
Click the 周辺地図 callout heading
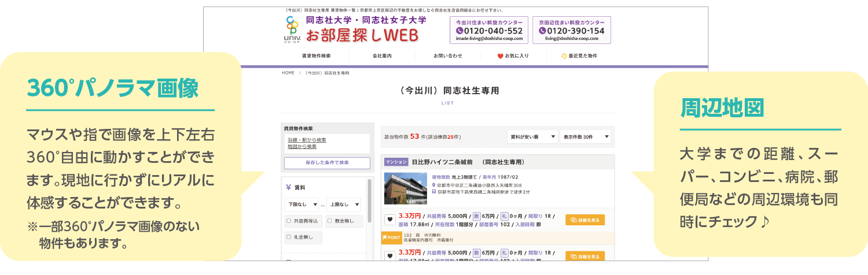click(722, 107)
